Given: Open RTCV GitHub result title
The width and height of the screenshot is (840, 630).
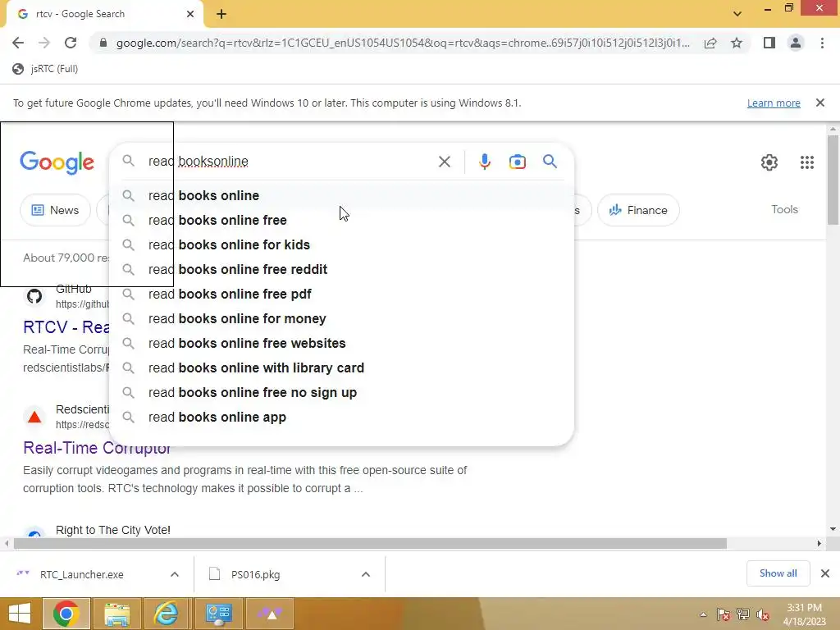Looking at the screenshot, I should tap(66, 326).
